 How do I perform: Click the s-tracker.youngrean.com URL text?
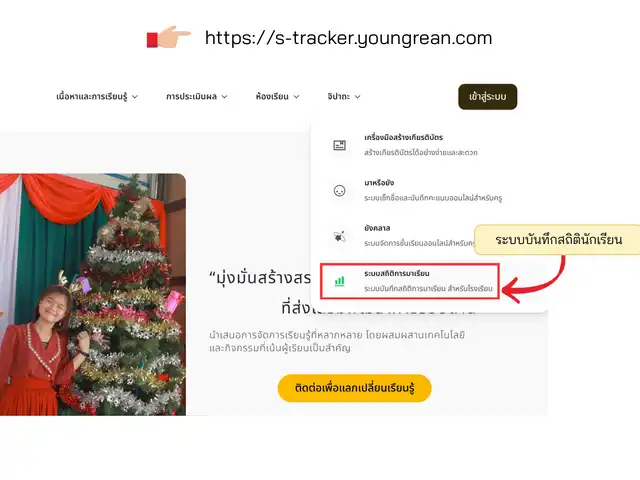coord(349,38)
